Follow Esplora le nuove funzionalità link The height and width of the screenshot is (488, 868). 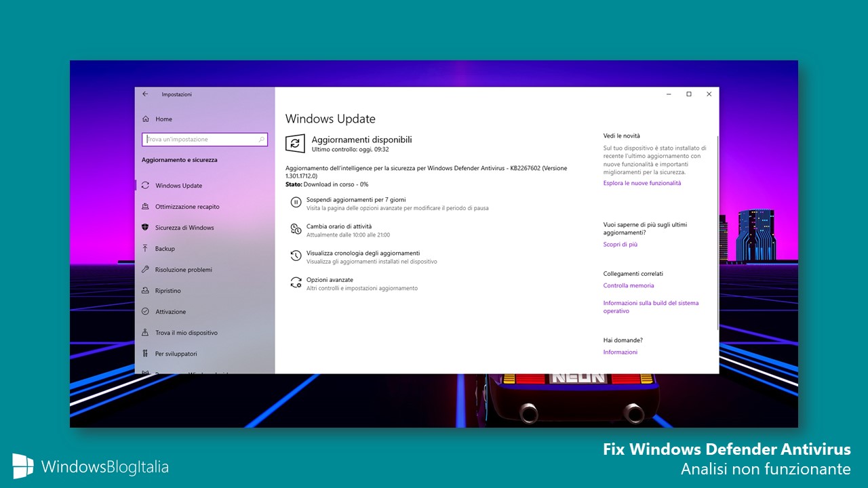click(642, 183)
